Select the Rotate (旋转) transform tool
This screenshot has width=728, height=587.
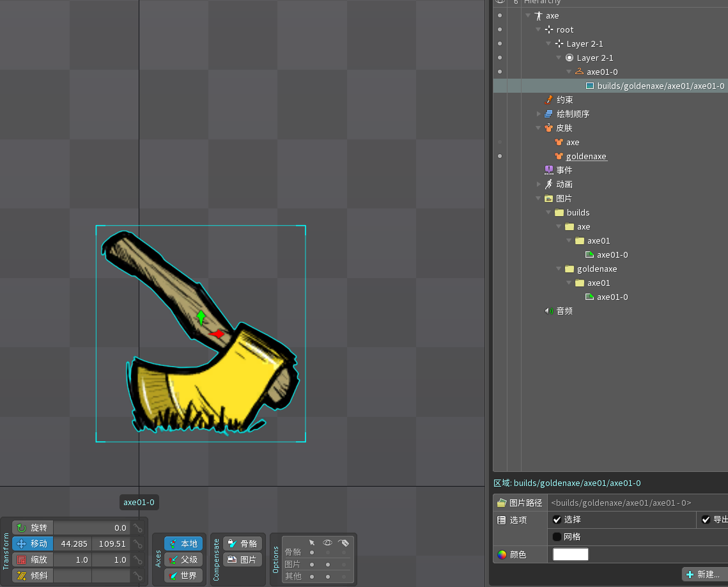click(33, 528)
